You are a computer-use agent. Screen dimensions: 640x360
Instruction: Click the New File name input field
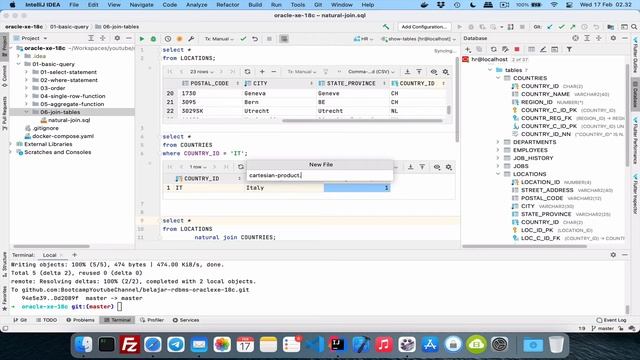pos(320,175)
